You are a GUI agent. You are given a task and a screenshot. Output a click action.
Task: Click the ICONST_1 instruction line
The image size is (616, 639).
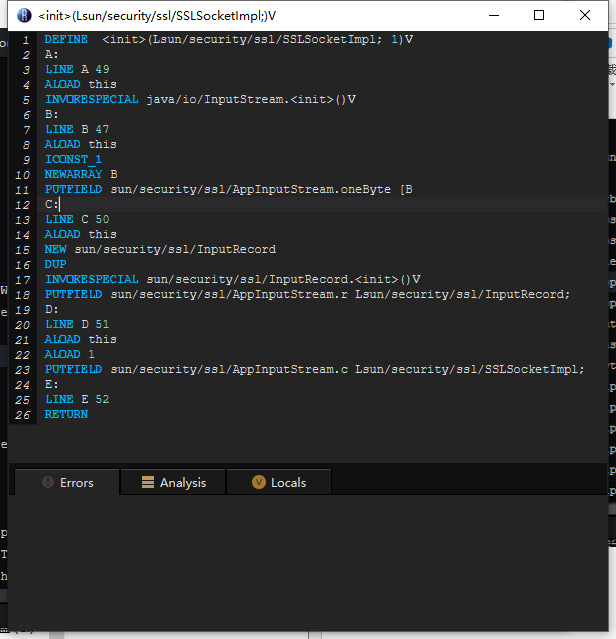pos(73,159)
